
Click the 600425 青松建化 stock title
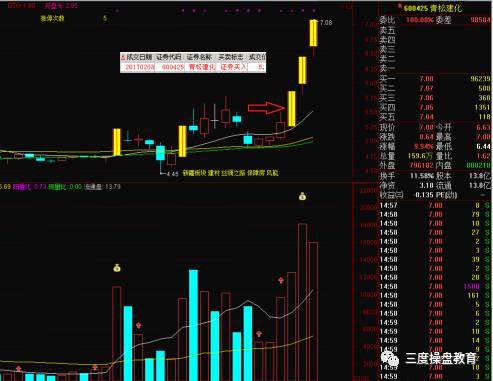433,8
